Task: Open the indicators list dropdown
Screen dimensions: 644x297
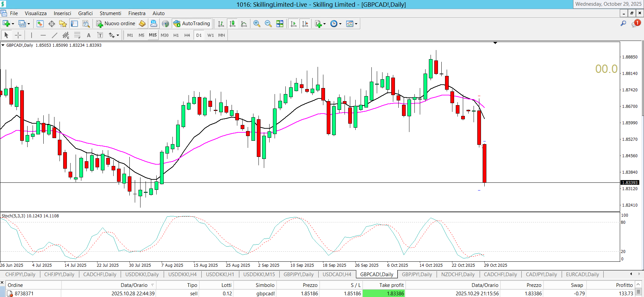Action: coord(324,24)
